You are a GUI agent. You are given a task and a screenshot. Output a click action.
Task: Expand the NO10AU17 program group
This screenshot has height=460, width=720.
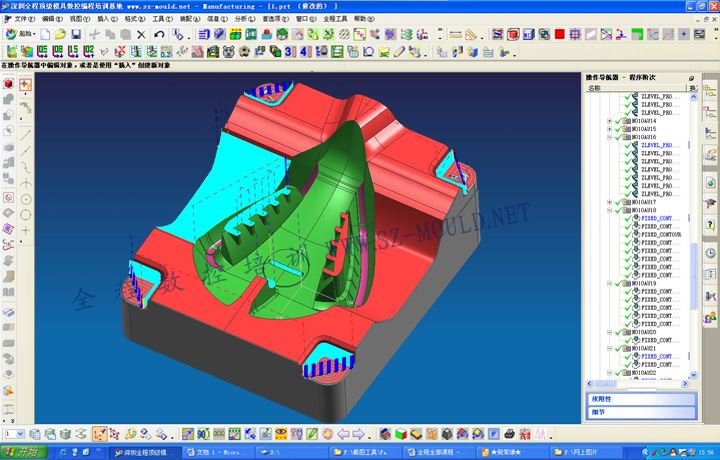(609, 202)
